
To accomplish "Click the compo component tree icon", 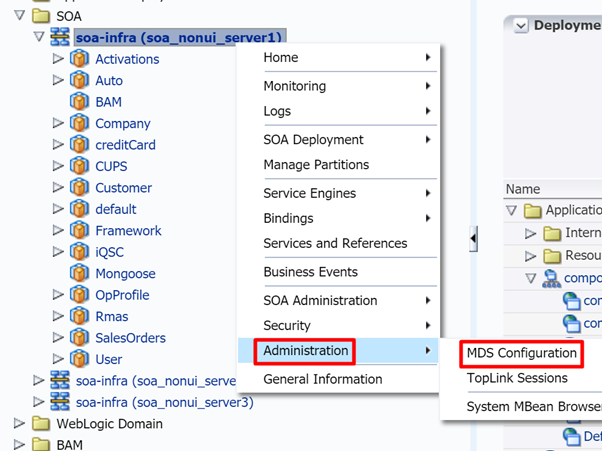I will coord(551,278).
